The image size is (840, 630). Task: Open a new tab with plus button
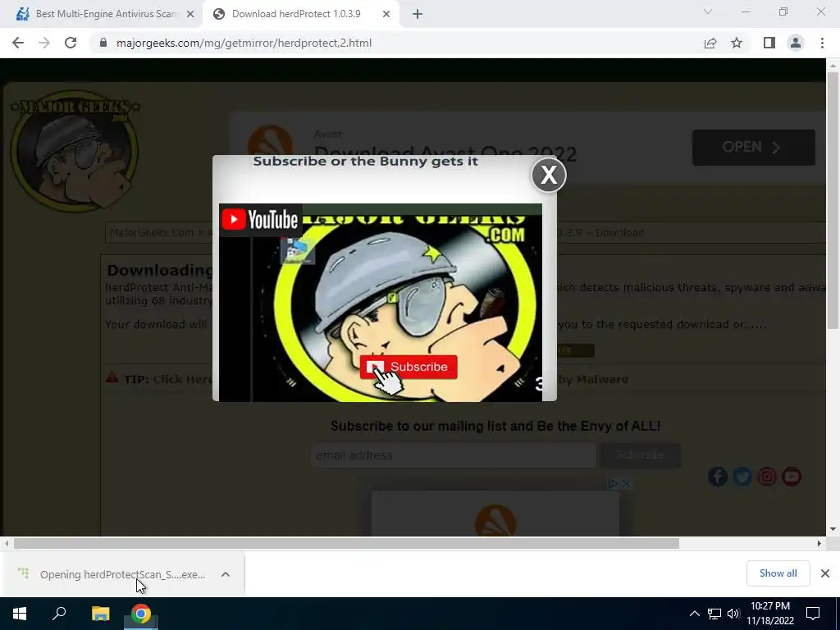(418, 14)
